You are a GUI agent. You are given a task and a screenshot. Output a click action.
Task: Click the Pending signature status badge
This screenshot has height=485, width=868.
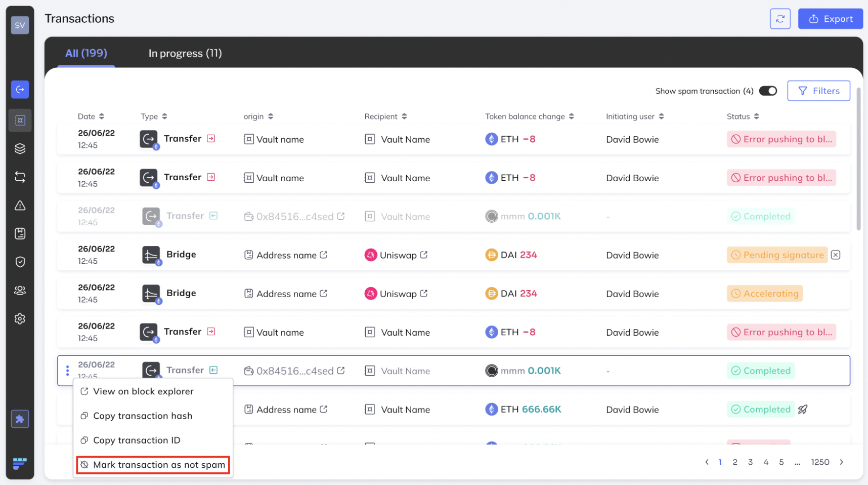click(777, 255)
